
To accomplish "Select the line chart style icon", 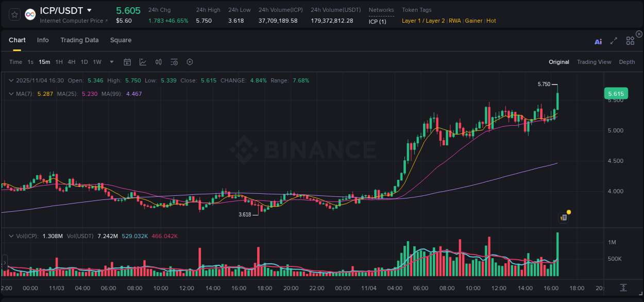I will tap(143, 62).
